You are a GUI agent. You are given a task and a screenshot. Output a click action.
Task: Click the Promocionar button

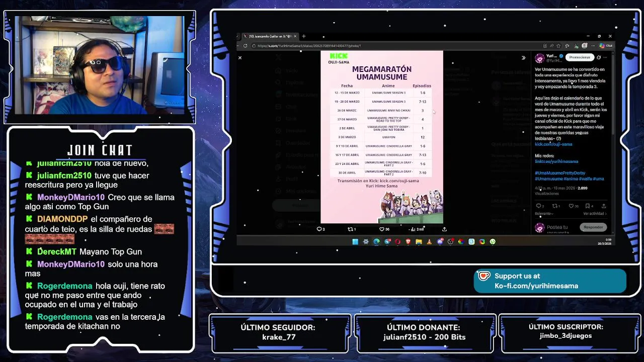[580, 57]
